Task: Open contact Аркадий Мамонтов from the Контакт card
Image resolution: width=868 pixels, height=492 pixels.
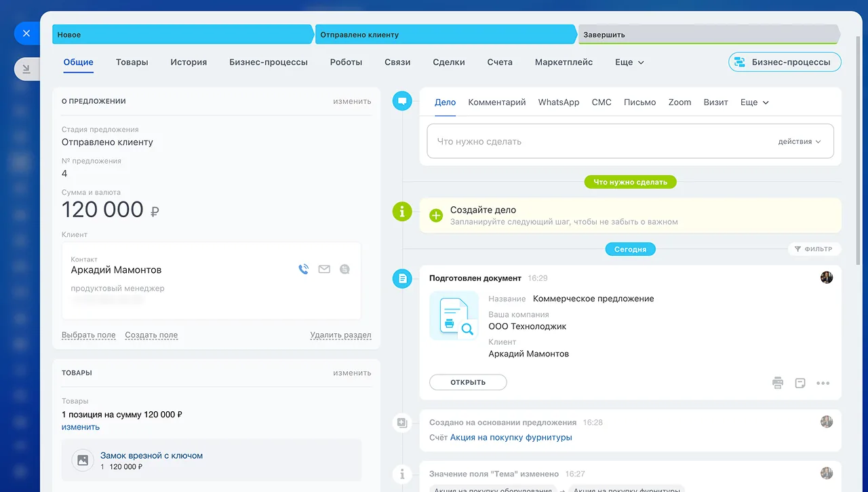Action: tap(116, 269)
